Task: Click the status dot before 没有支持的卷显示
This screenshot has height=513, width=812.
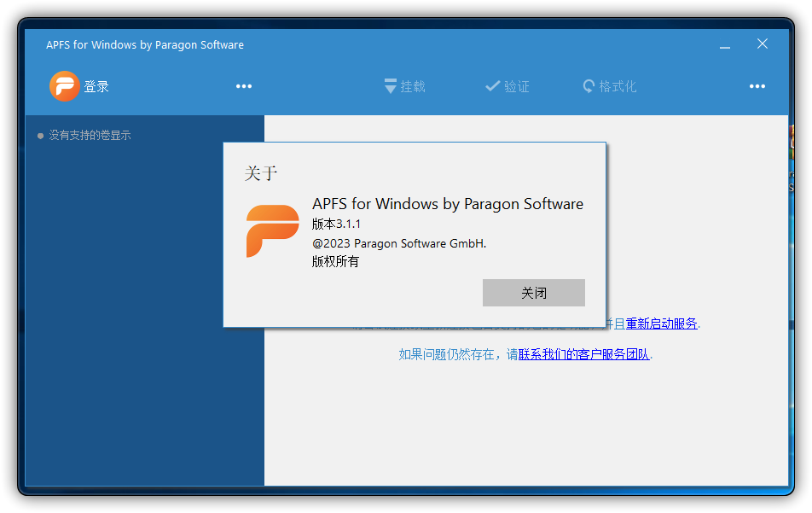Action: click(39, 135)
